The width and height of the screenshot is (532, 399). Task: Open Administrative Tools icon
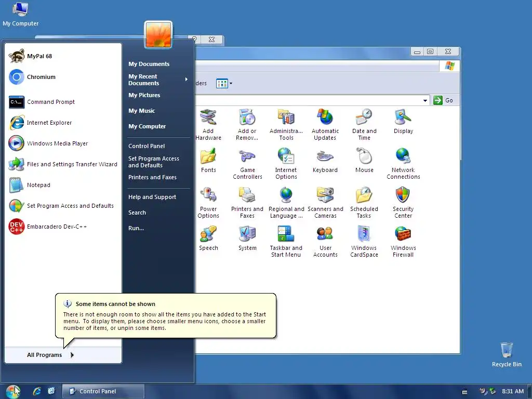point(286,125)
